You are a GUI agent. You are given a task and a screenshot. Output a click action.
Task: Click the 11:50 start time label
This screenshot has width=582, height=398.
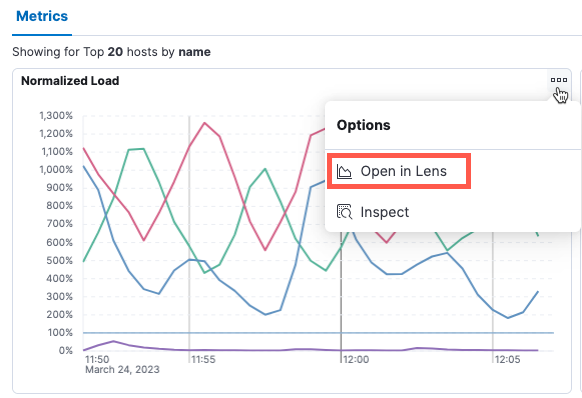coord(97,359)
